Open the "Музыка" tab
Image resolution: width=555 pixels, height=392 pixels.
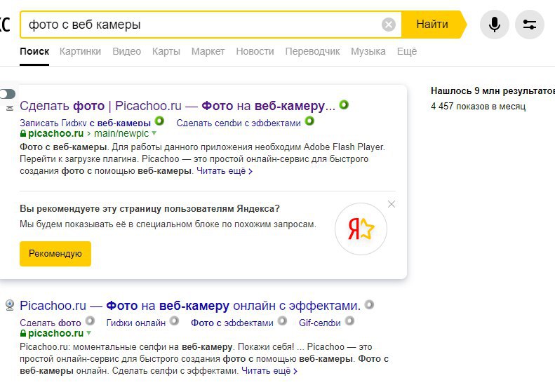point(368,51)
